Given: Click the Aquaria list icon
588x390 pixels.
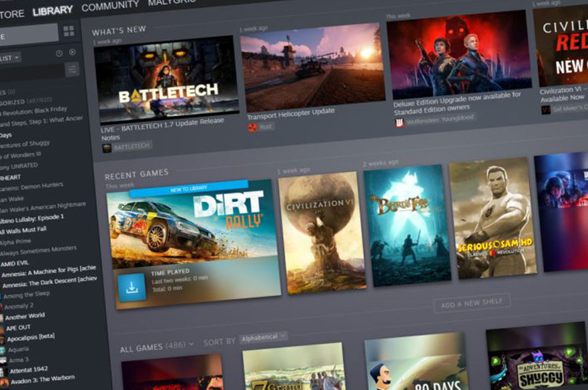Looking at the screenshot, I should click(3, 351).
